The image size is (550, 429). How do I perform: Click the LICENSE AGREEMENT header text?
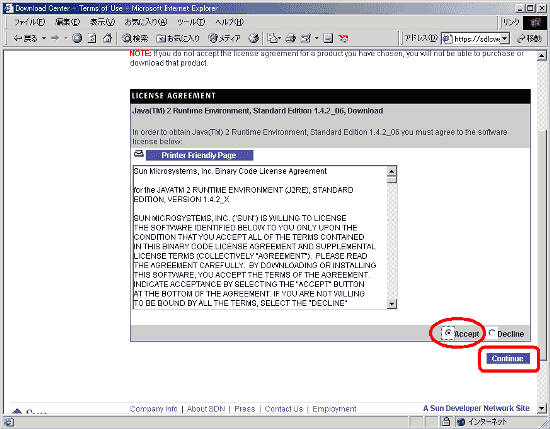(x=173, y=96)
